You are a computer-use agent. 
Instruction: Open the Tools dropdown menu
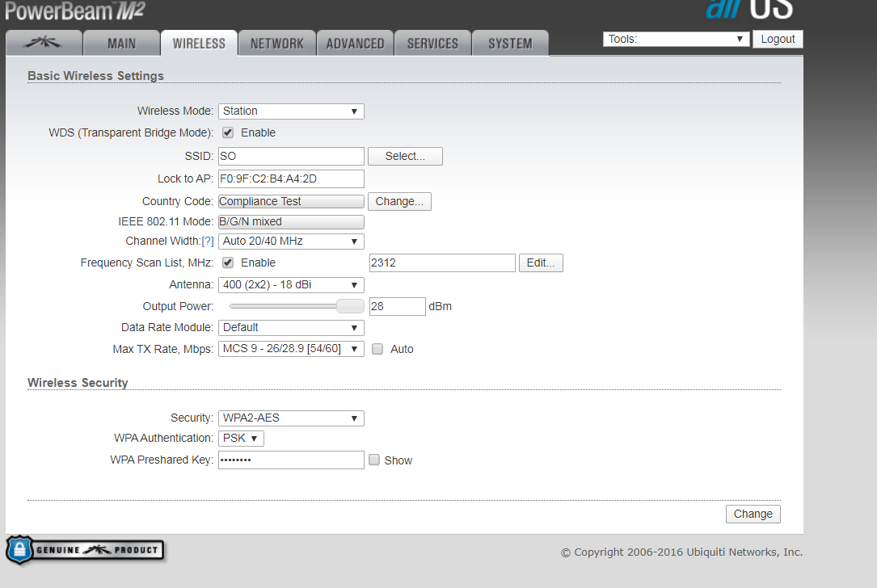coord(676,39)
